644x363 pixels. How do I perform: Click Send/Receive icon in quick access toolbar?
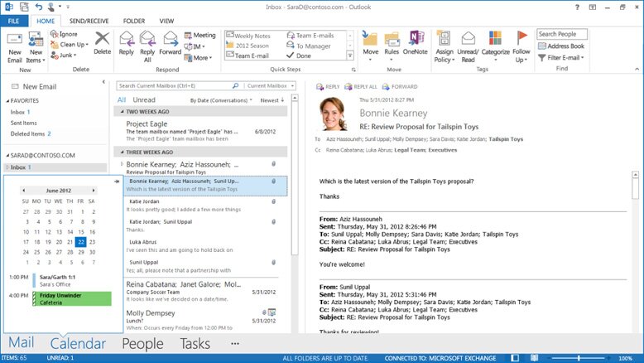click(24, 7)
